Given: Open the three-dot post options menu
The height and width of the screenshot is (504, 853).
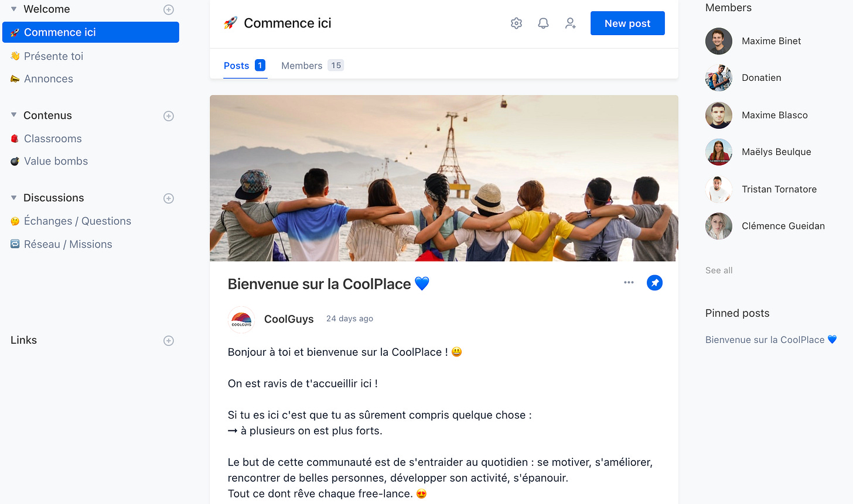Looking at the screenshot, I should coord(629,282).
